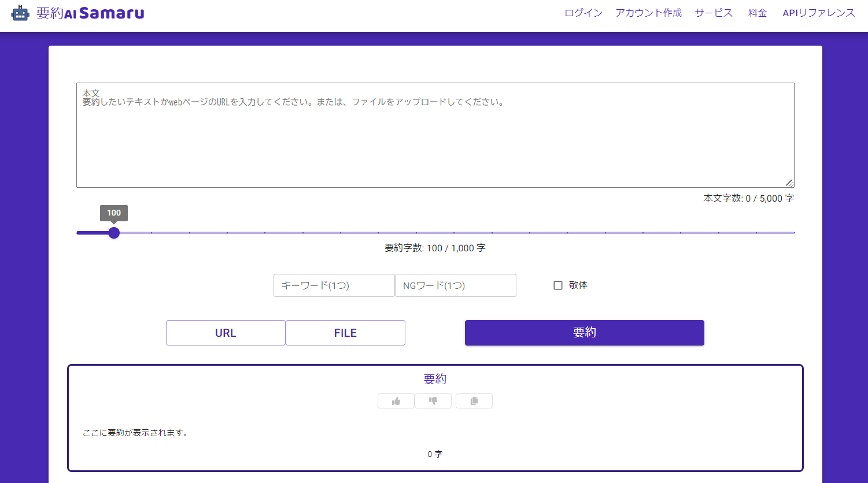Enable the 敬体 checkbox
This screenshot has width=868, height=483.
(557, 285)
